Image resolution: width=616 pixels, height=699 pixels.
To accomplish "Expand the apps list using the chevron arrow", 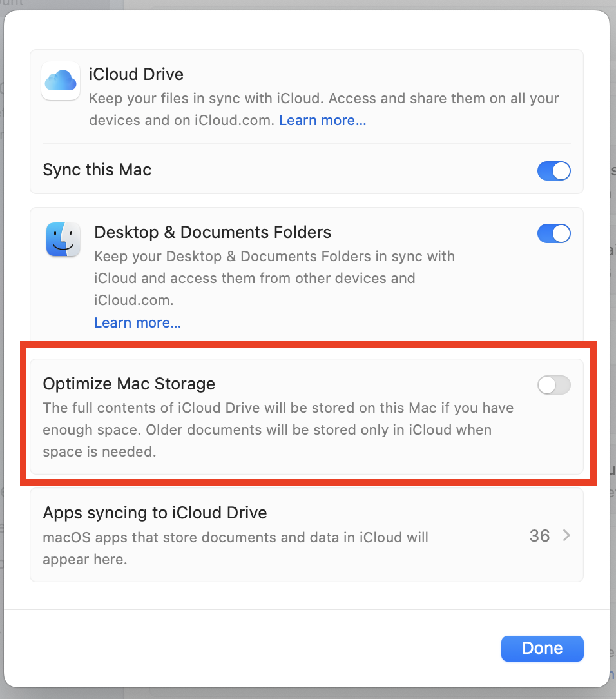I will coord(566,535).
